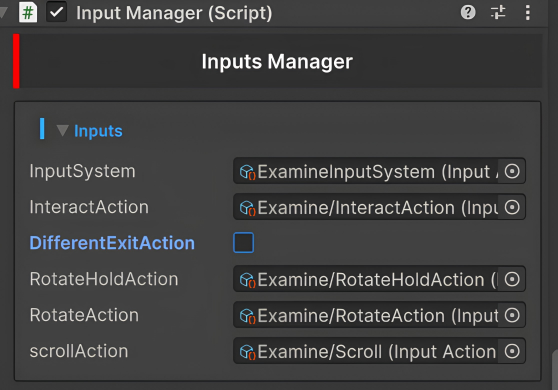This screenshot has width=558, height=390.
Task: Open the object picker for the RotateHoldAction field
Action: click(x=512, y=279)
